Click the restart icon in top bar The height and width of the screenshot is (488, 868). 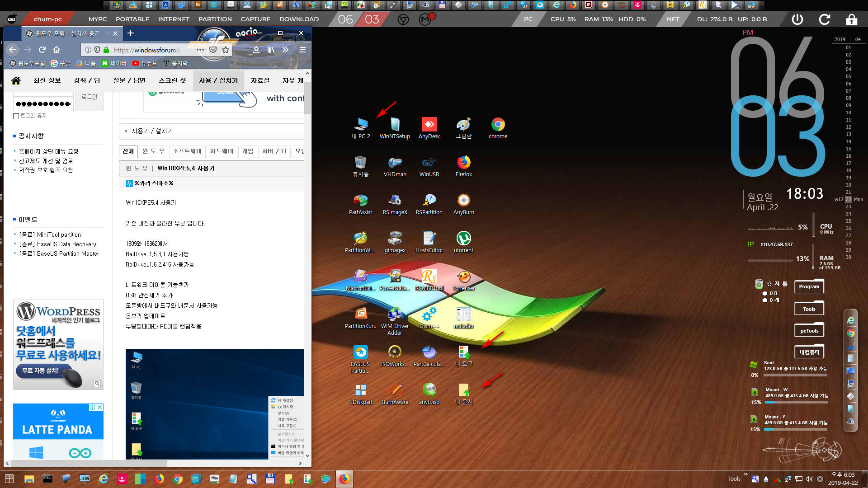click(x=825, y=19)
